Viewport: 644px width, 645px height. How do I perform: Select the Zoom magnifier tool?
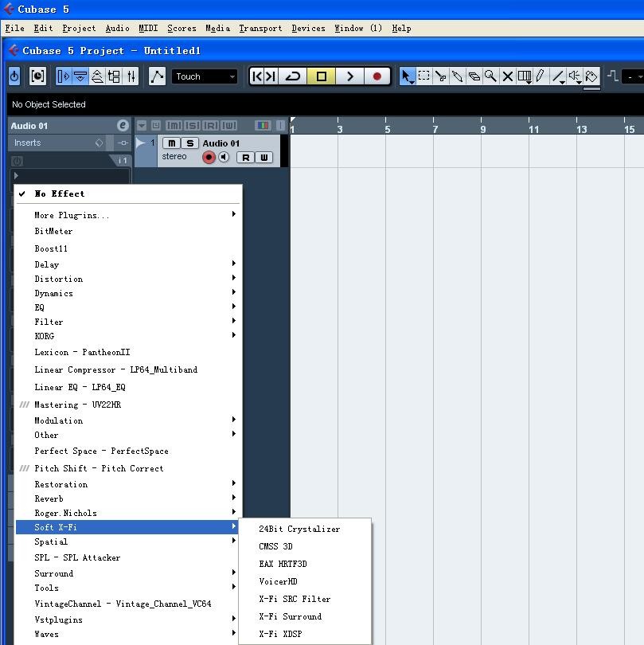coord(490,76)
